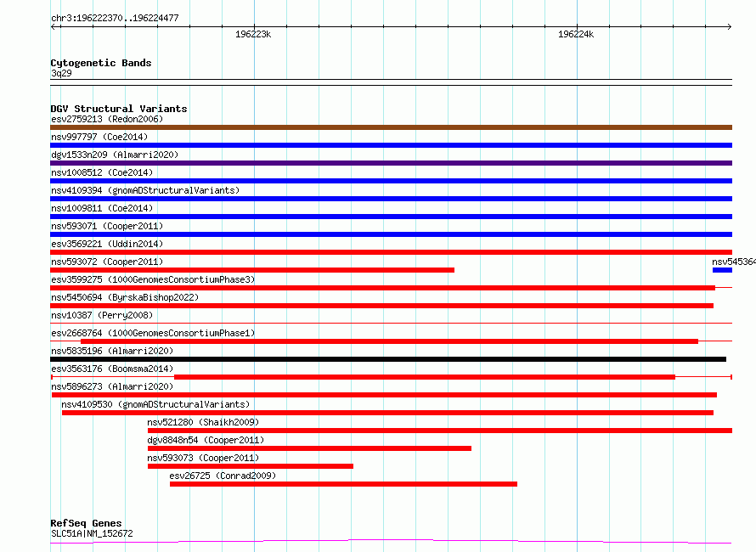Viewport: 756px width, 552px height.
Task: Select the nsv10387 (Perry2008) label
Action: coord(102,315)
